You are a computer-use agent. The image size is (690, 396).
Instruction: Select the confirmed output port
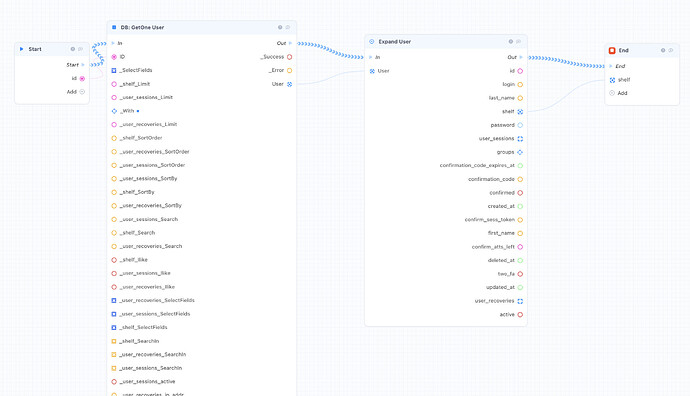coord(520,193)
